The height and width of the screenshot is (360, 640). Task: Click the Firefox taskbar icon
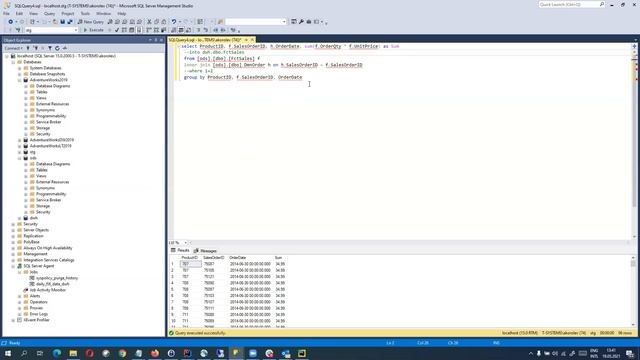(155, 353)
